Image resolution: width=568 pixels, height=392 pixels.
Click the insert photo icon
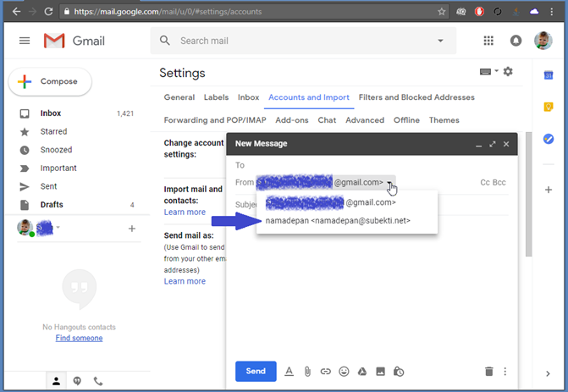[380, 371]
